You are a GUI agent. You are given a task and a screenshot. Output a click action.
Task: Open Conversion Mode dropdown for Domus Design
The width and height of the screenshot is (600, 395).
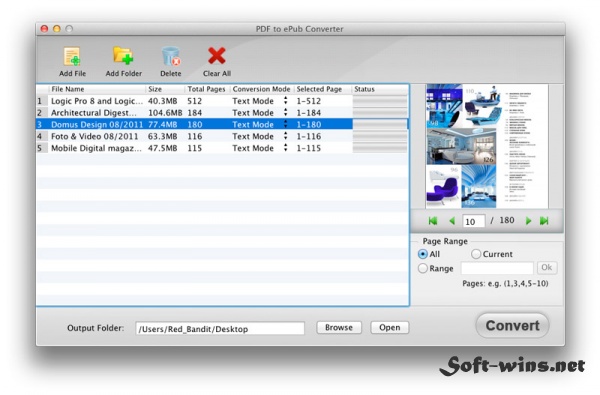285,124
